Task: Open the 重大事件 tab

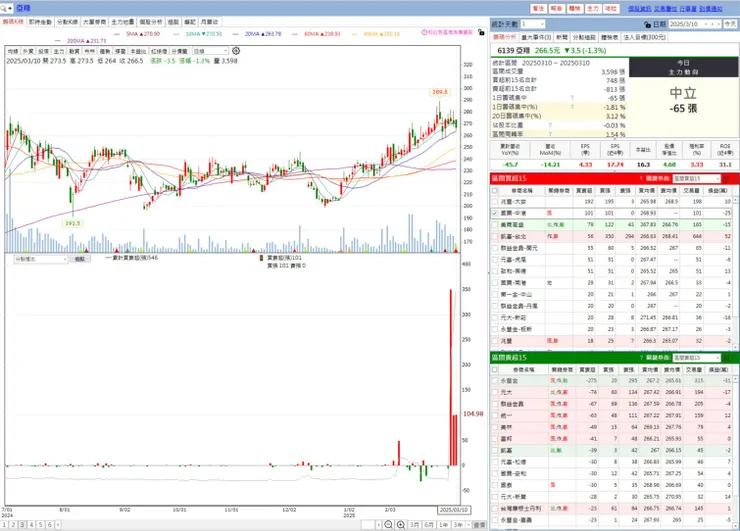Action: click(536, 37)
